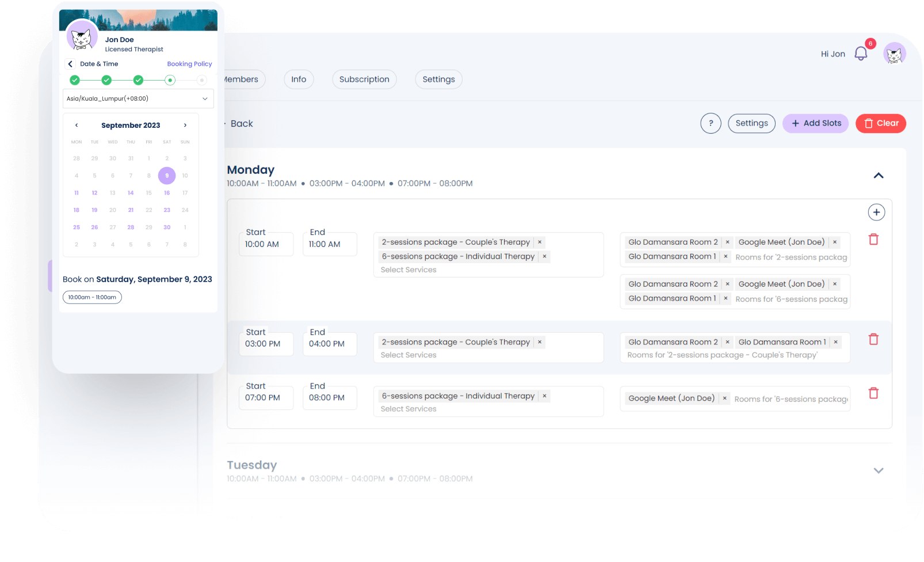Screen dimensions: 924x562
Task: Select the 10:00am - 11:00am time slot
Action: (92, 298)
